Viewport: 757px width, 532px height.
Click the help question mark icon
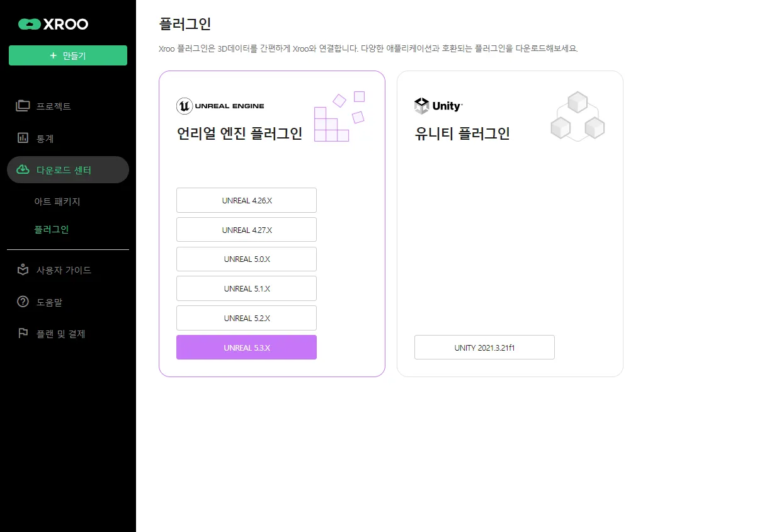click(x=23, y=302)
